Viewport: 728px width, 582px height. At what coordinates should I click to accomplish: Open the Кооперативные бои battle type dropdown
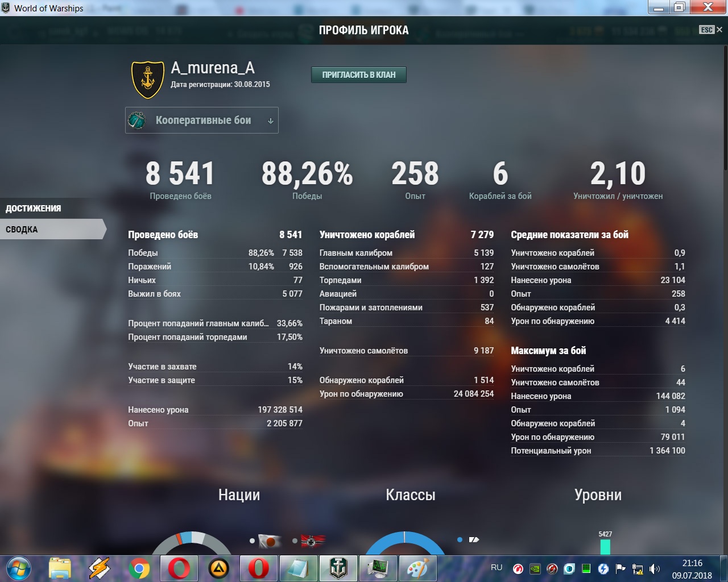click(202, 120)
